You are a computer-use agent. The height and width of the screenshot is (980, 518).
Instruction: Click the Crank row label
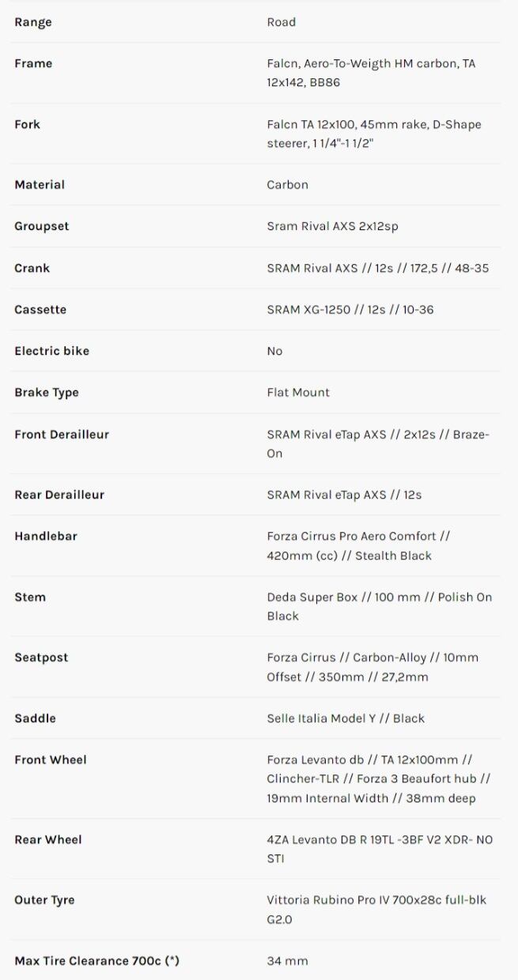coord(32,268)
